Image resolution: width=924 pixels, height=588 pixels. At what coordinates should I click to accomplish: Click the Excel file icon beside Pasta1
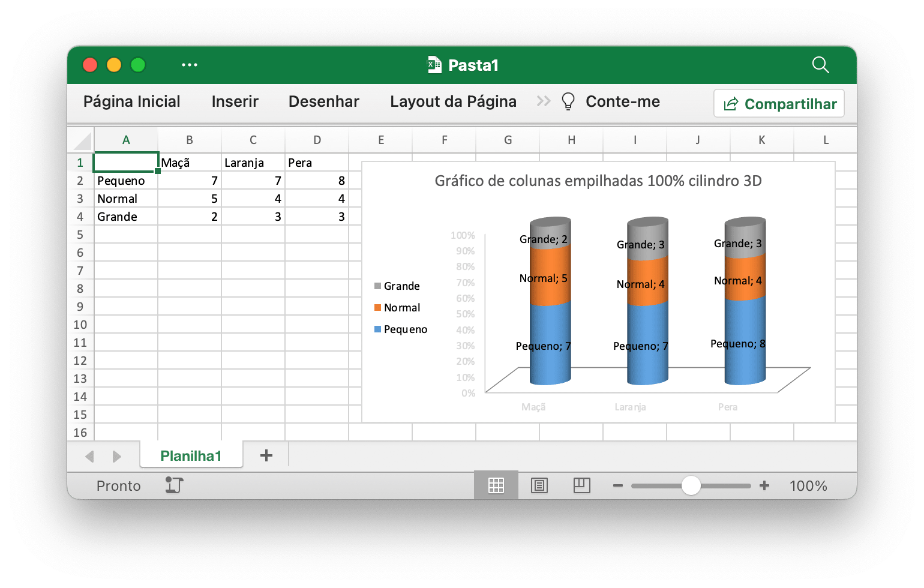(x=434, y=65)
